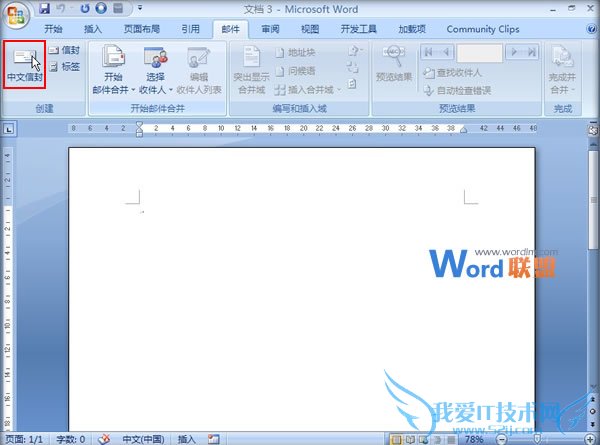This screenshot has height=445, width=600.
Task: Open the 视图 tab
Action: tap(310, 29)
